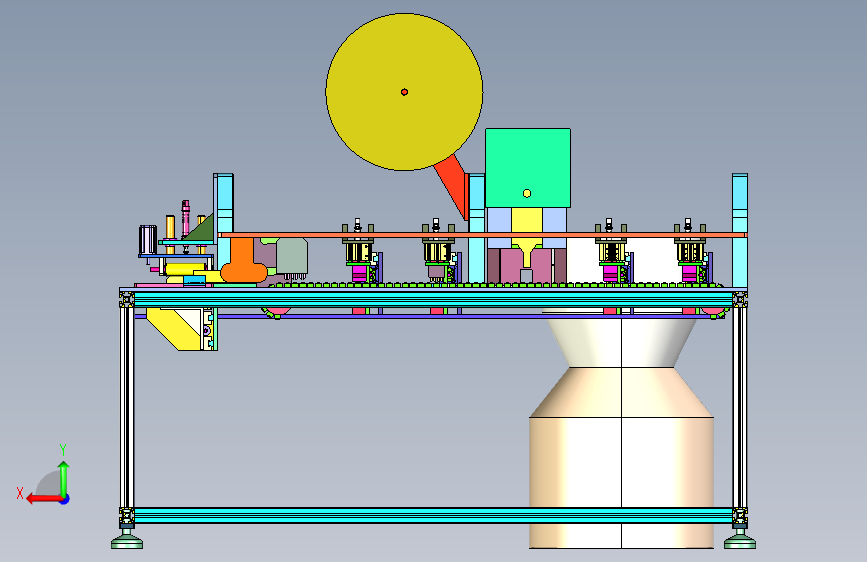Viewport: 867px width, 562px height.
Task: Click the red center point of the yellow reel
Action: coord(404,92)
